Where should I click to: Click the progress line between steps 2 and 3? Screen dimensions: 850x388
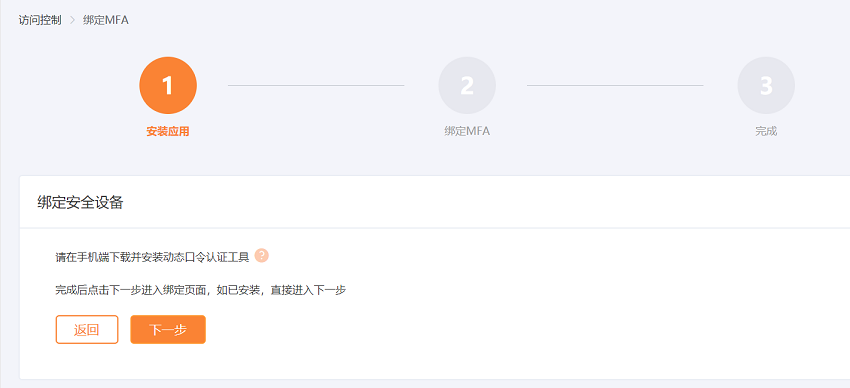click(615, 85)
